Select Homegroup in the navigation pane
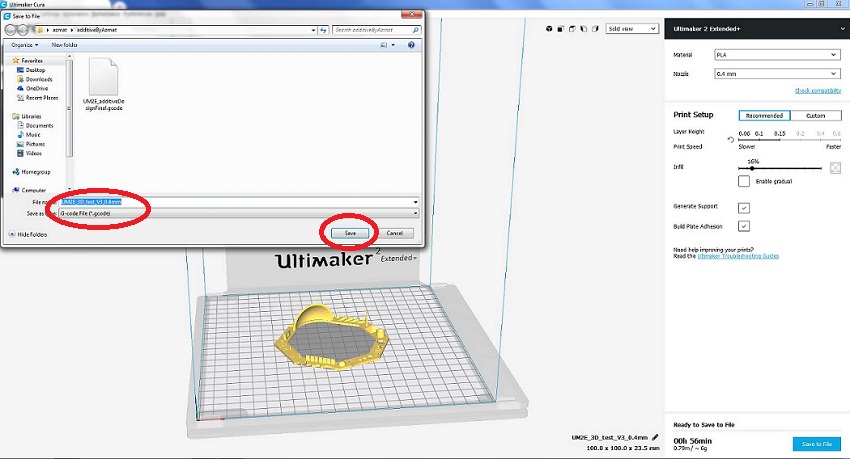The width and height of the screenshot is (850, 459). click(31, 172)
